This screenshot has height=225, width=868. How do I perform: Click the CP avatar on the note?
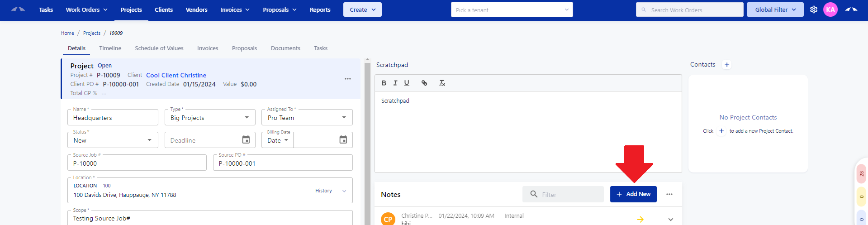388,219
